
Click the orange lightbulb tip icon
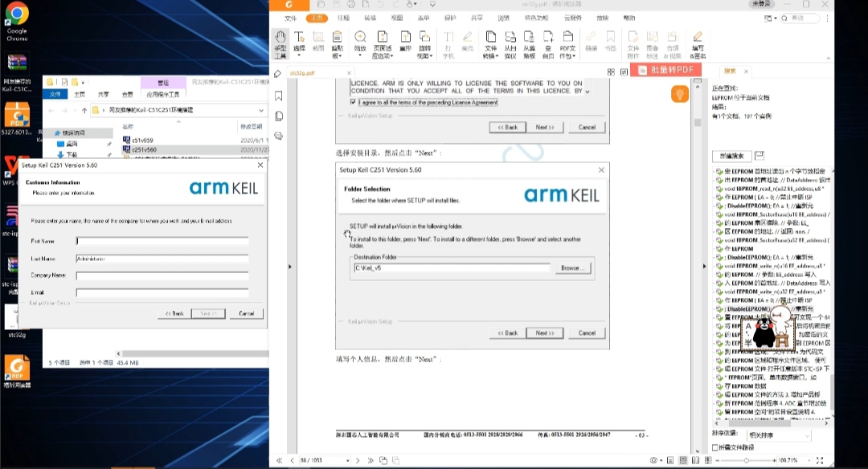click(679, 94)
